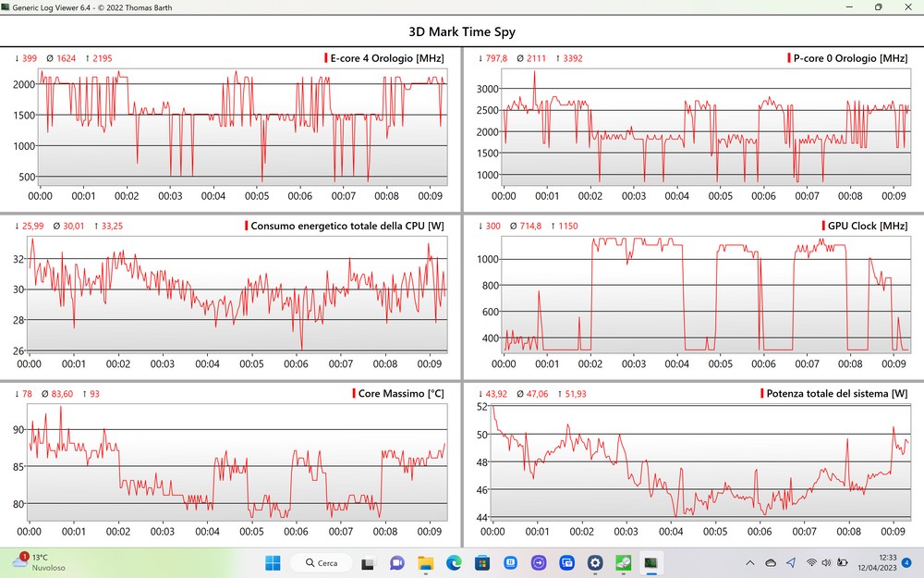This screenshot has width=924, height=578.
Task: Click E-core minimum value 399
Action: point(30,58)
